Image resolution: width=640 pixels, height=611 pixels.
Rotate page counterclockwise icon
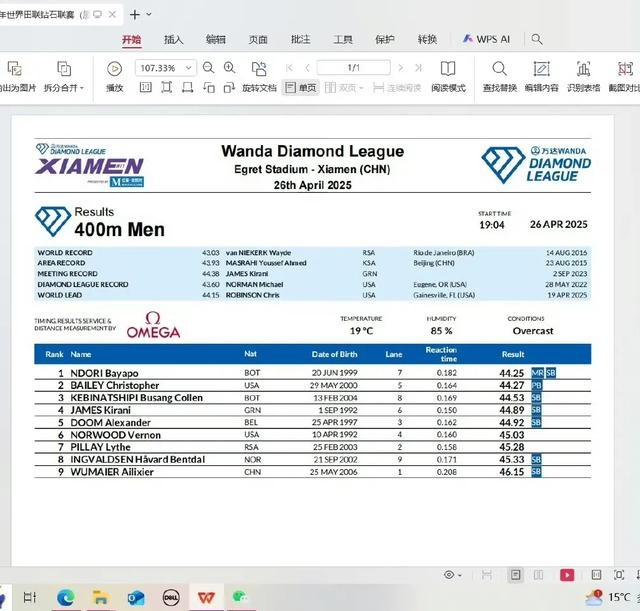tap(209, 88)
